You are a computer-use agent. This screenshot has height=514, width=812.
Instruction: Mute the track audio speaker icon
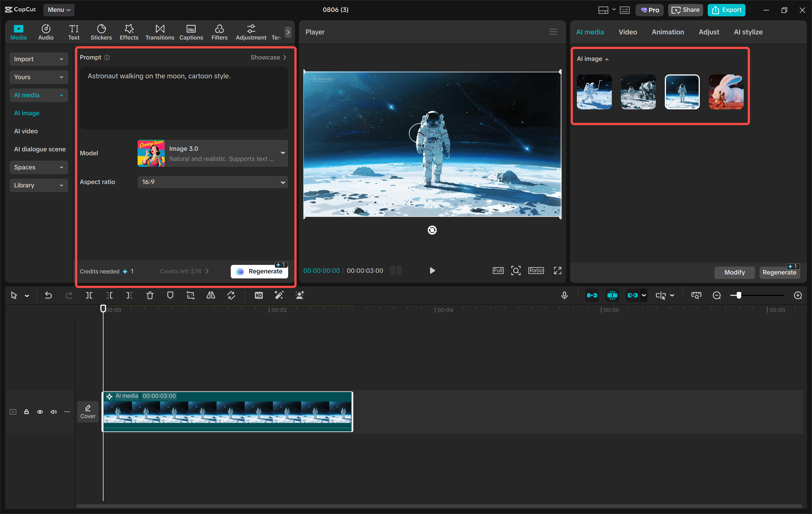pos(53,412)
